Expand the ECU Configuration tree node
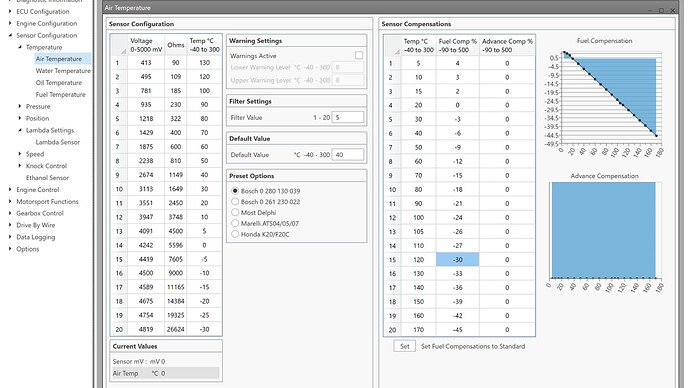The height and width of the screenshot is (388, 690). [x=10, y=11]
